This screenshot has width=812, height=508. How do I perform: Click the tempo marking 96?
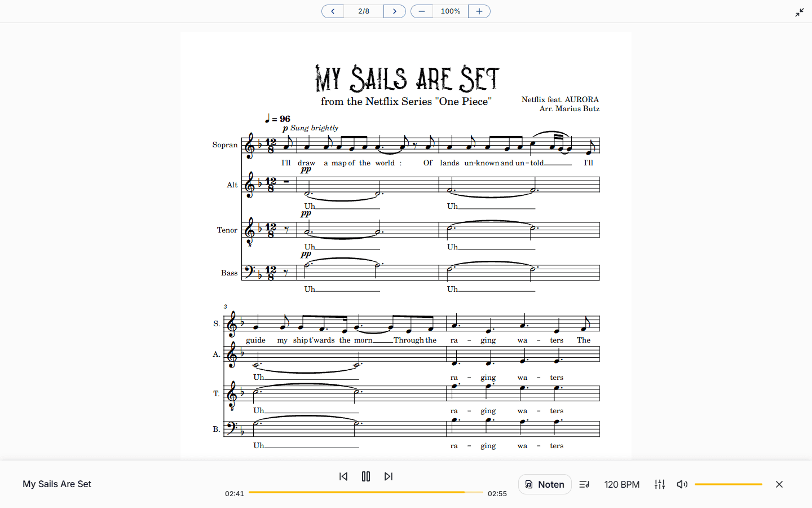[x=277, y=119]
